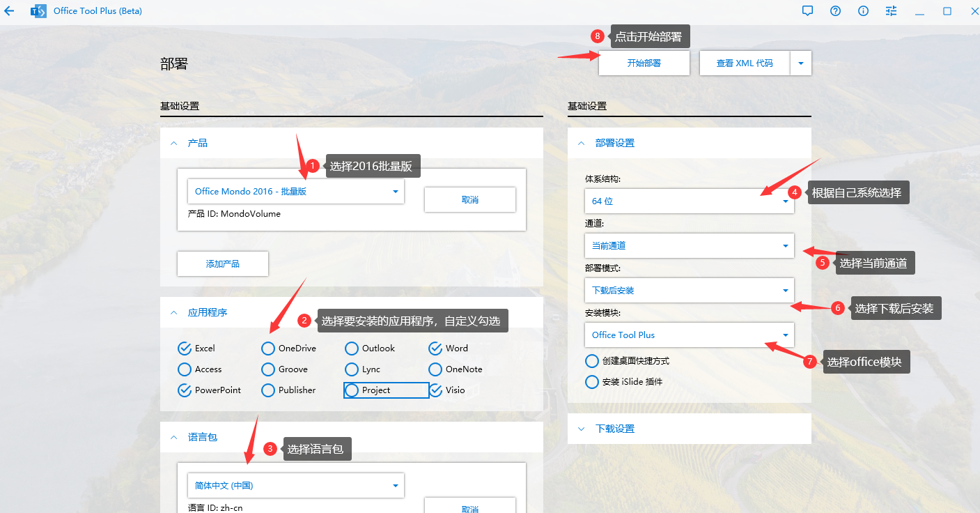The image size is (980, 513).
Task: Open the 简体中文 (中国) language dropdown
Action: pos(296,486)
